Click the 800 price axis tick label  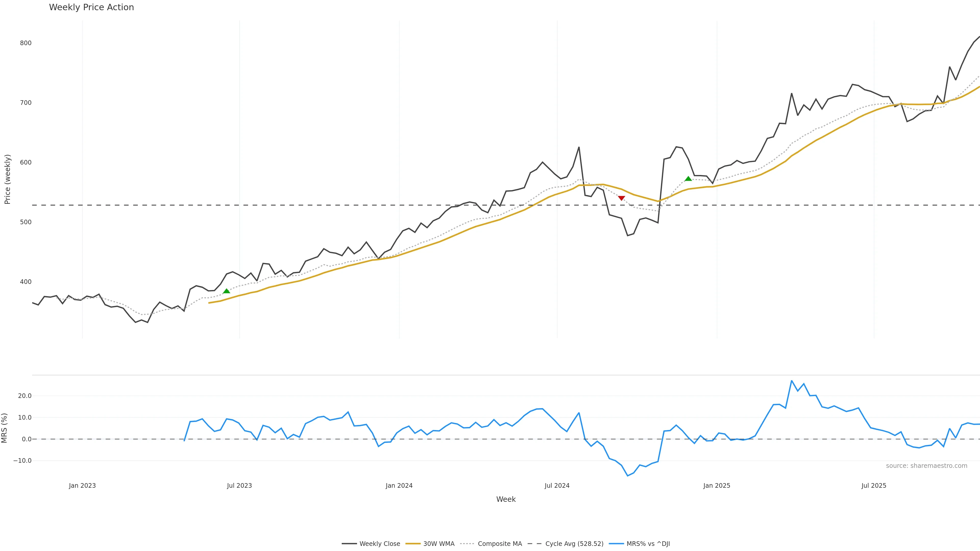tap(26, 43)
